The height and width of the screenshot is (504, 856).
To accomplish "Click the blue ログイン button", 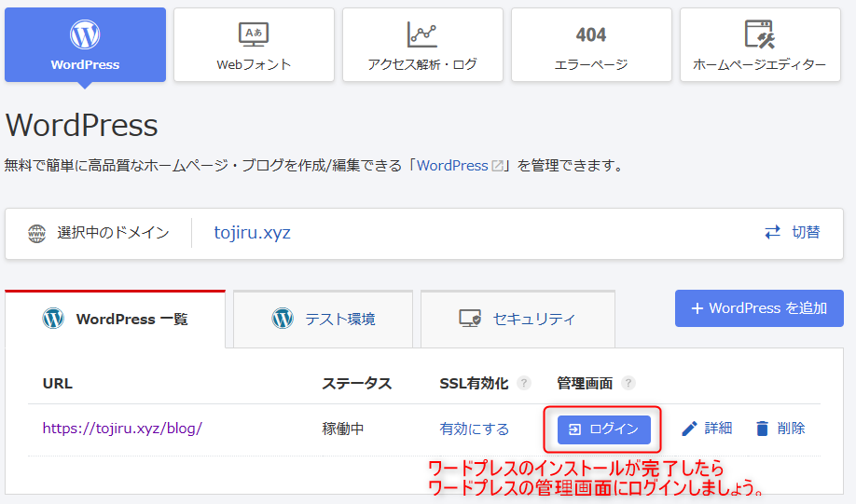I will (x=604, y=429).
